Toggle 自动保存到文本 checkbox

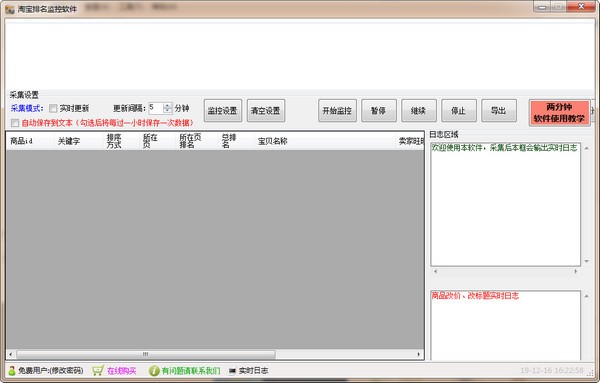15,123
